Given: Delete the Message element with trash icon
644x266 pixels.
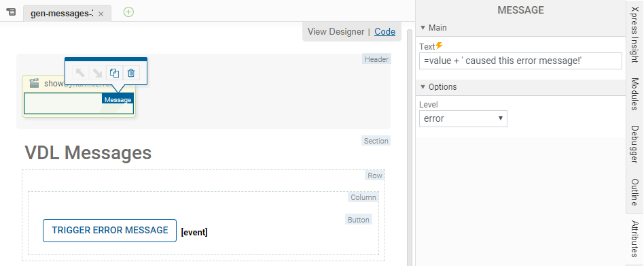Looking at the screenshot, I should [x=131, y=73].
